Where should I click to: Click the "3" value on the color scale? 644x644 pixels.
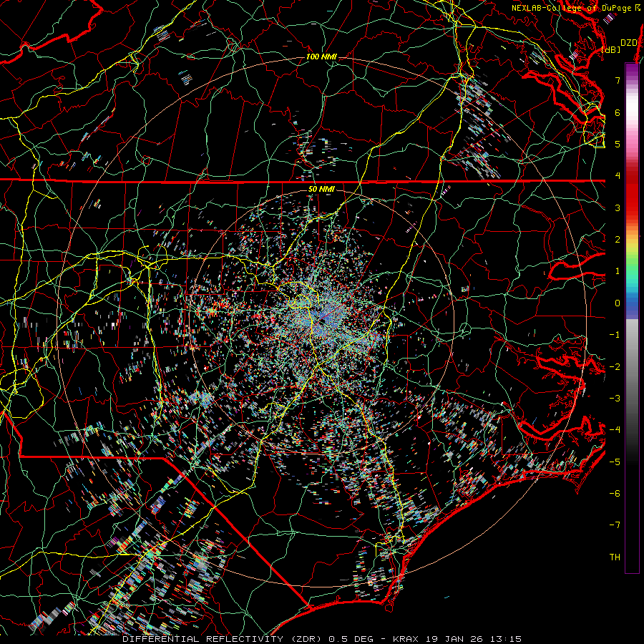(x=618, y=208)
